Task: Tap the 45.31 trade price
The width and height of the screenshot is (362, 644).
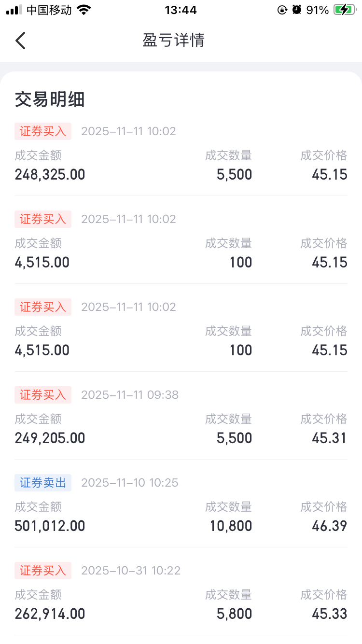Action: pyautogui.click(x=329, y=438)
